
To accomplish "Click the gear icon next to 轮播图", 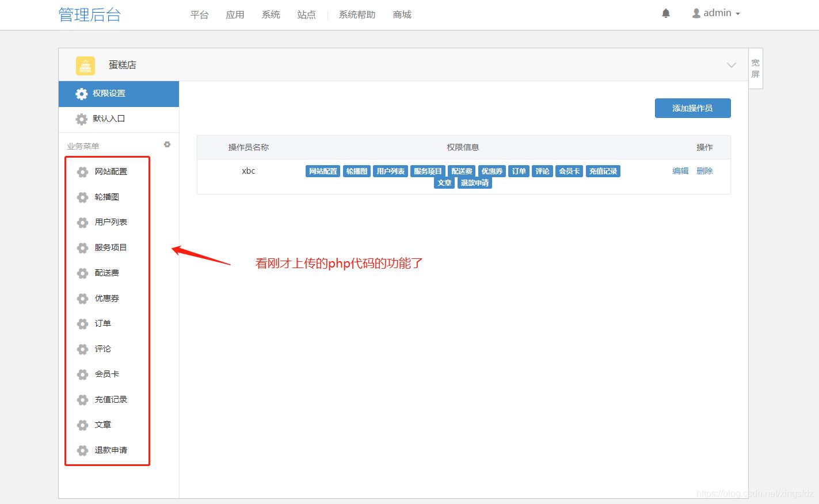I will 82,197.
